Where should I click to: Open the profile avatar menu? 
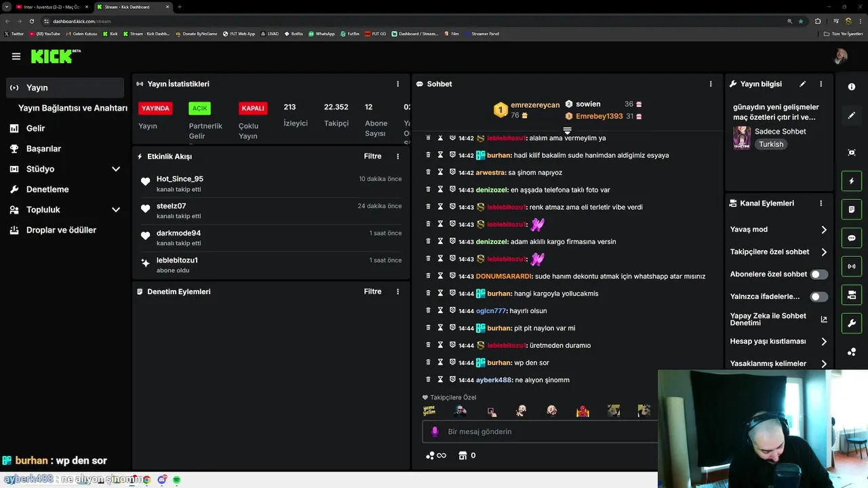tap(840, 56)
